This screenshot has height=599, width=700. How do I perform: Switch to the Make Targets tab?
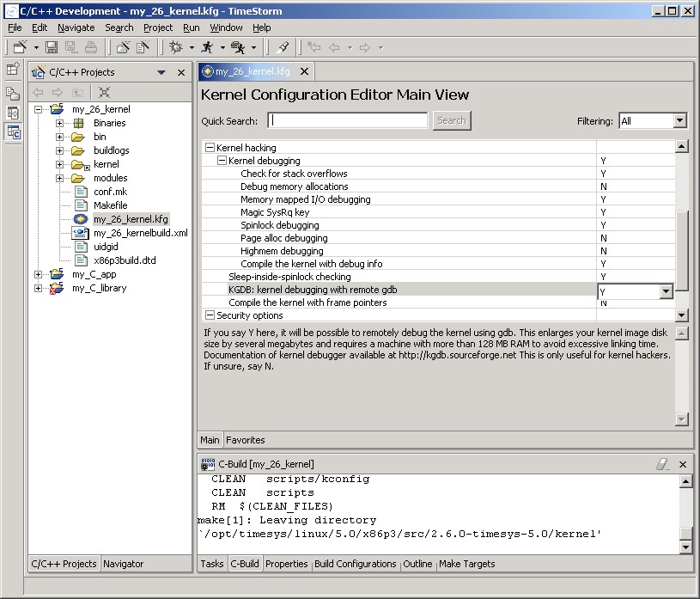(x=467, y=564)
